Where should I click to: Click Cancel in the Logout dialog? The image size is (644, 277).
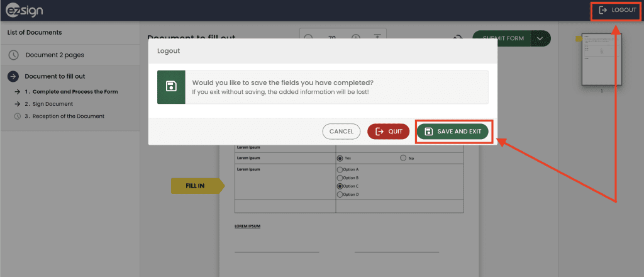click(x=341, y=132)
